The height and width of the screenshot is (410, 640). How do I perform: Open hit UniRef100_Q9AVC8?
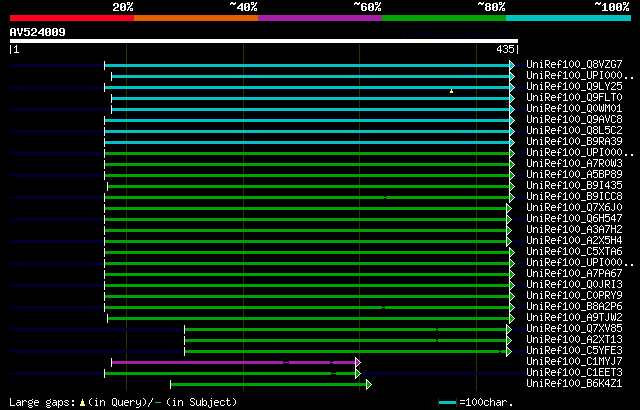click(x=574, y=120)
